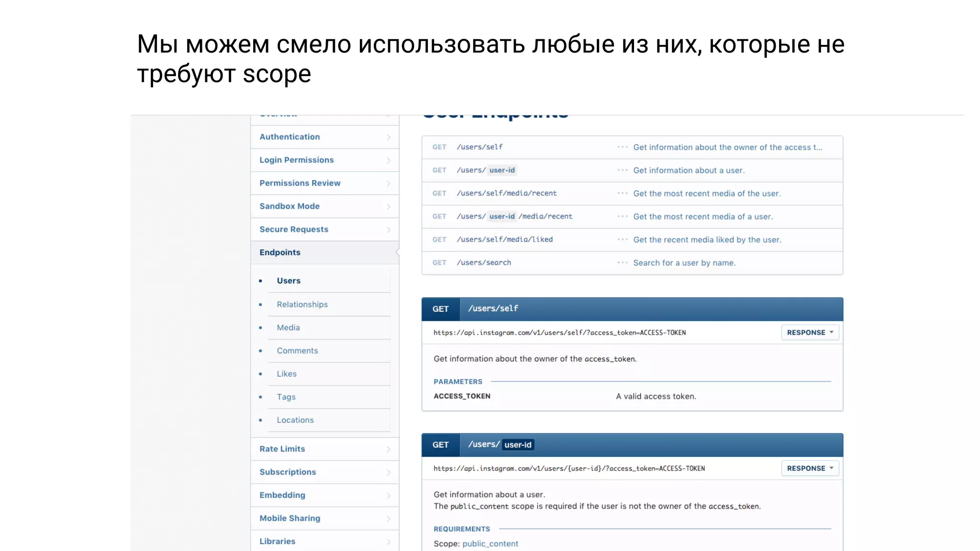
Task: Open Login Permissions in sidebar
Action: [324, 160]
